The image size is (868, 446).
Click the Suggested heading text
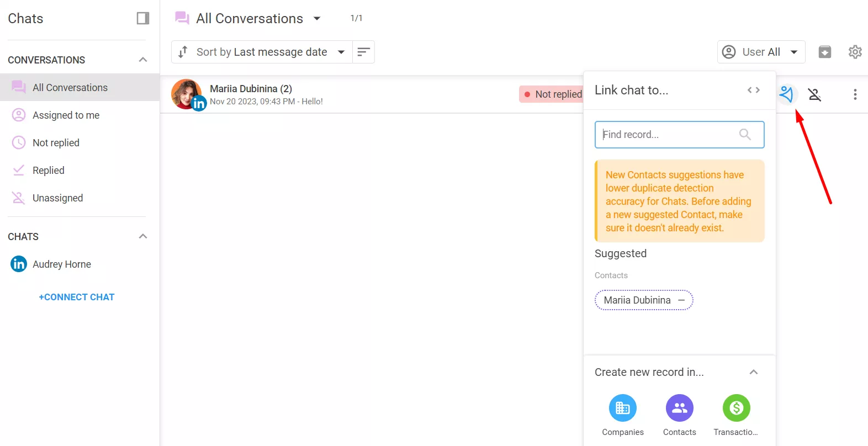click(x=621, y=253)
